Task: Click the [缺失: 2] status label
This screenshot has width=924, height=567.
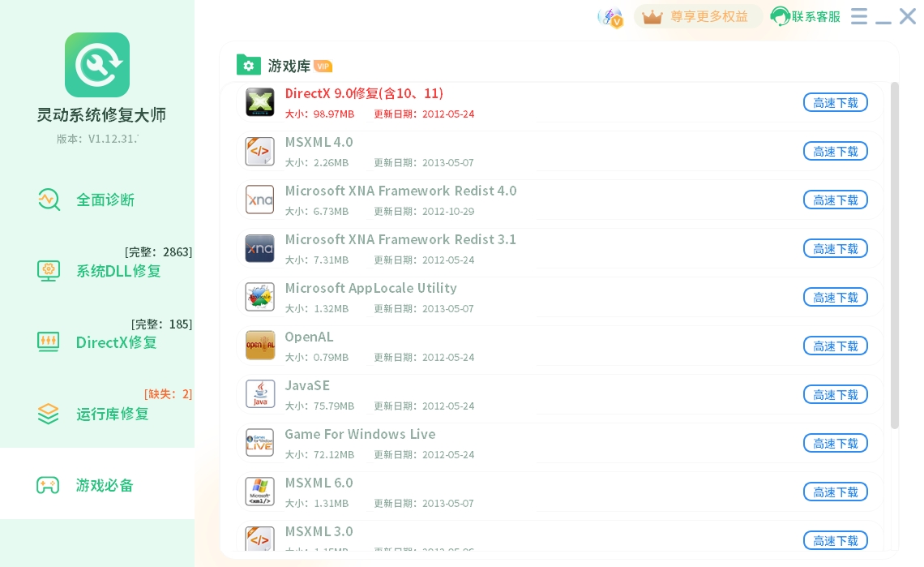Action: pyautogui.click(x=168, y=393)
